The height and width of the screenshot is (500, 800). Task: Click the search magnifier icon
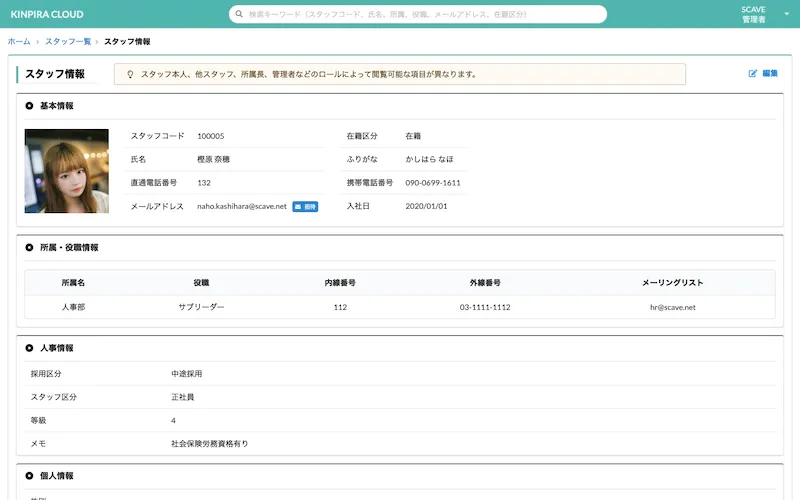(x=239, y=15)
